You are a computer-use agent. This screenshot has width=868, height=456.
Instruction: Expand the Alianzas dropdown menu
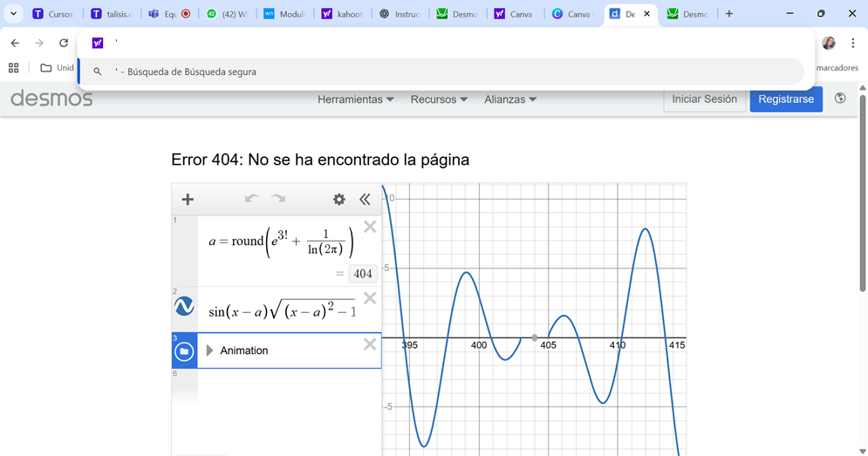[510, 99]
